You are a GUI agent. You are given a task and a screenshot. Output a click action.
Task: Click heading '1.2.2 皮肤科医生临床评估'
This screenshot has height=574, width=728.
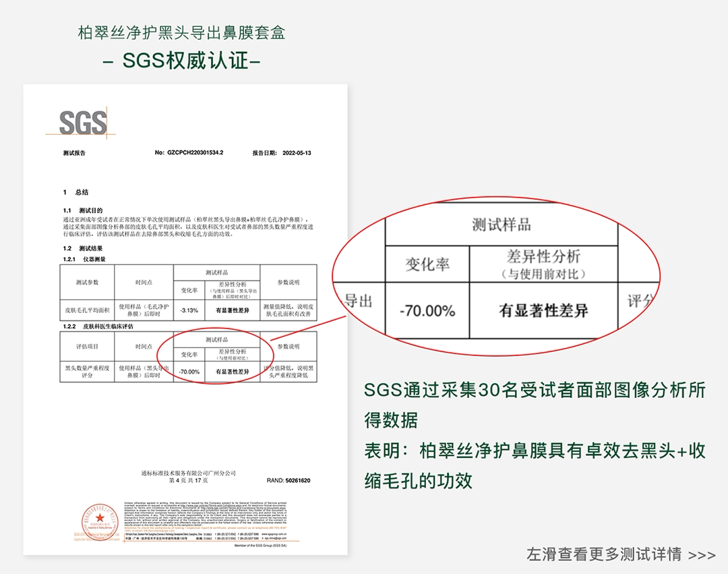(98, 326)
